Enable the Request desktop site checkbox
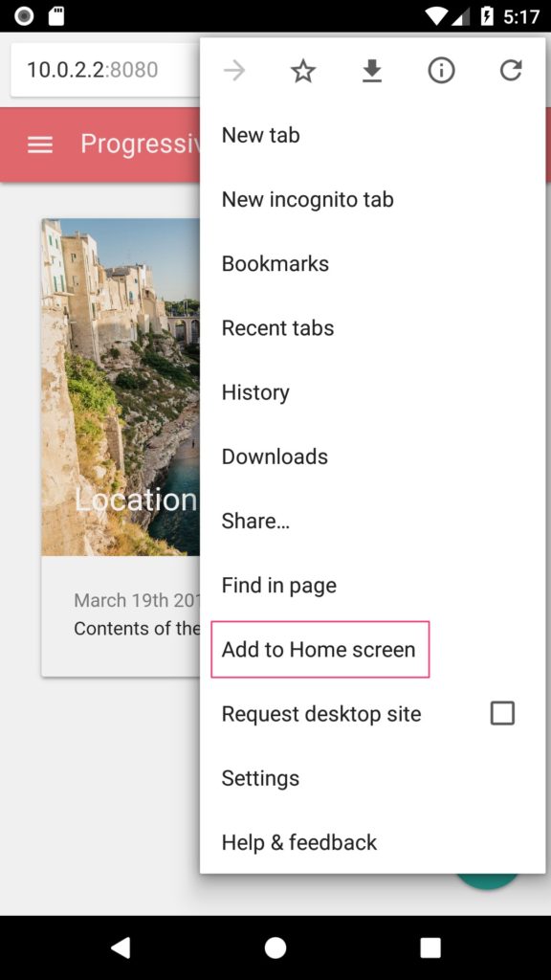Viewport: 551px width, 980px height. tap(502, 713)
